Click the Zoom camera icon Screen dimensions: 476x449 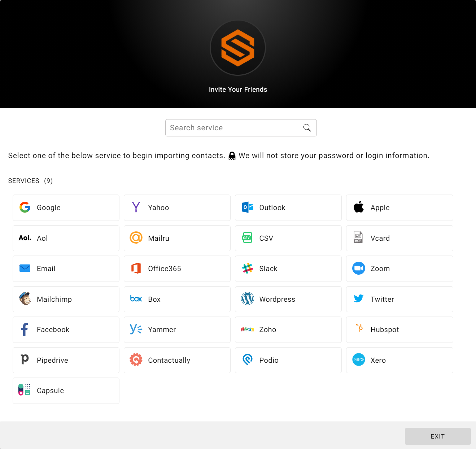coord(359,268)
